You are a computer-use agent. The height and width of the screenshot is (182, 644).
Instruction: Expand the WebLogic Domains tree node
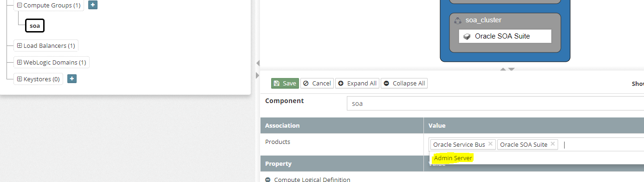(20, 62)
